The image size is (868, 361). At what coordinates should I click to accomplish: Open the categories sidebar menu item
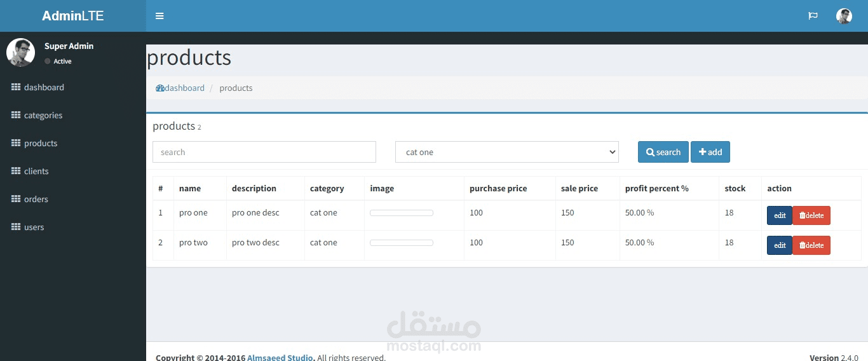click(73, 115)
